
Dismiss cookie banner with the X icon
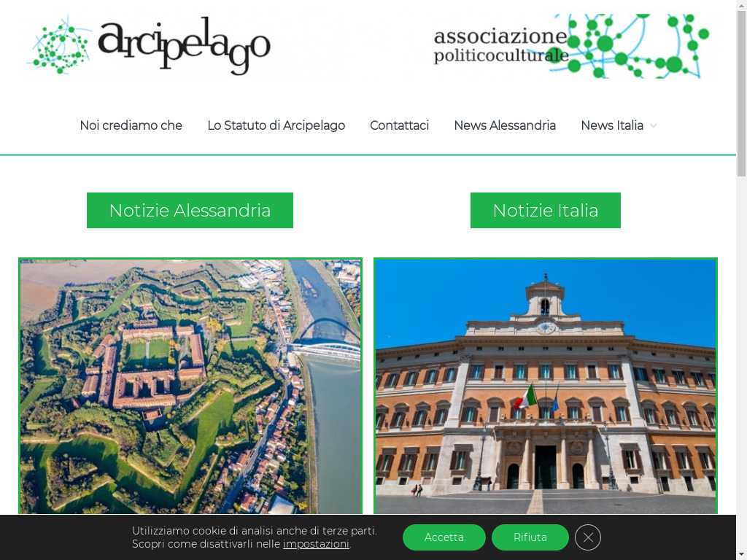[x=587, y=537]
